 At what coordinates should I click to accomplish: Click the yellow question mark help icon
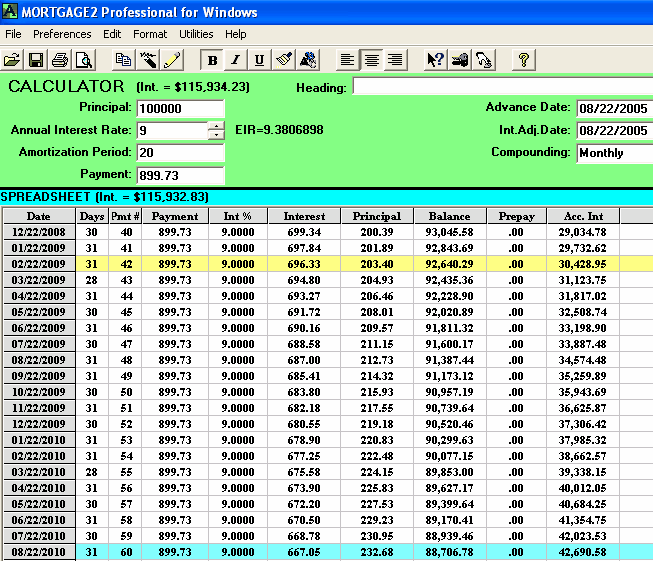click(x=522, y=60)
